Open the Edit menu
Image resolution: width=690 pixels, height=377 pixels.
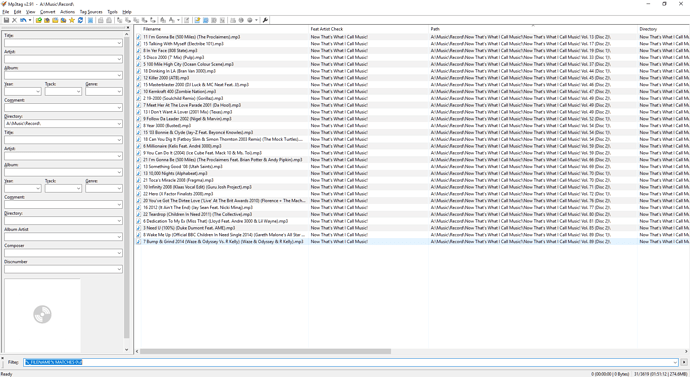coord(17,12)
